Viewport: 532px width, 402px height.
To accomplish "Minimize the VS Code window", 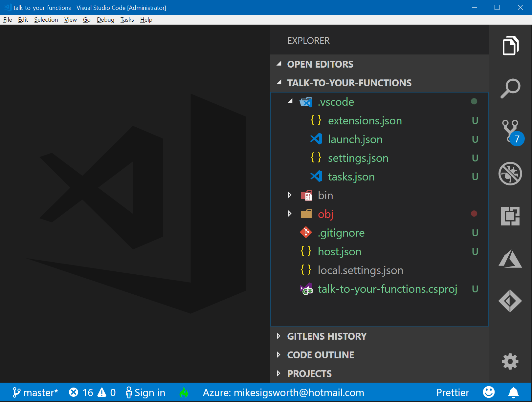I will click(x=474, y=7).
